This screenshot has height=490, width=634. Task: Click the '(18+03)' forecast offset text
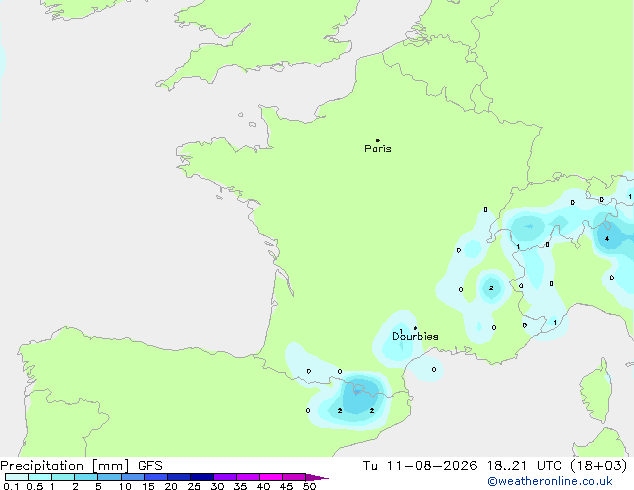599,466
